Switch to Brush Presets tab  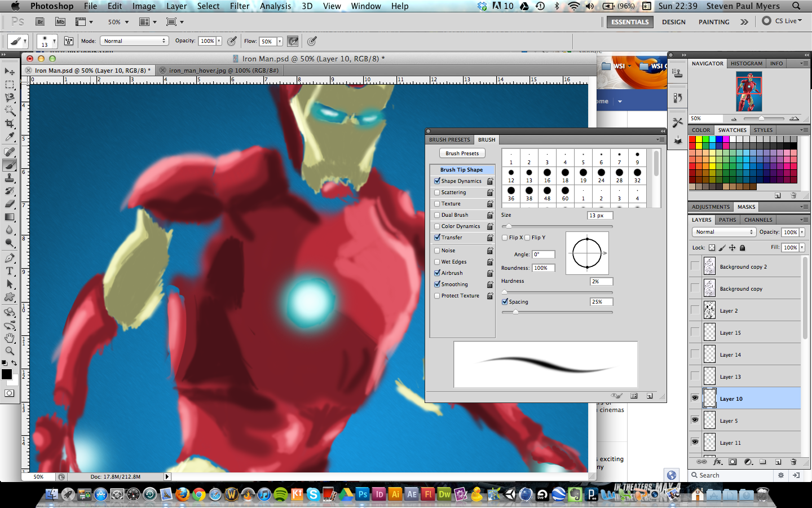click(449, 139)
